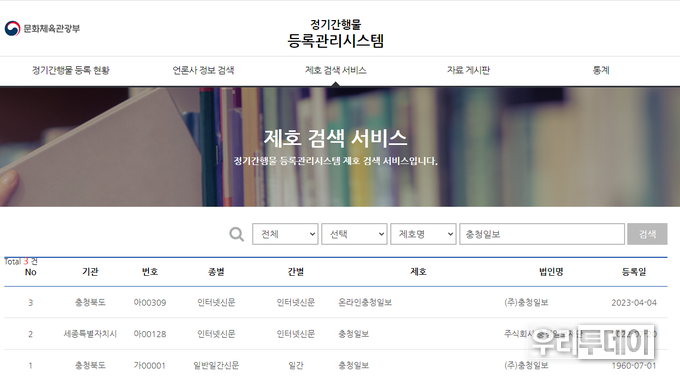Click the magnifying glass search icon
680x380 pixels.
pyautogui.click(x=236, y=234)
